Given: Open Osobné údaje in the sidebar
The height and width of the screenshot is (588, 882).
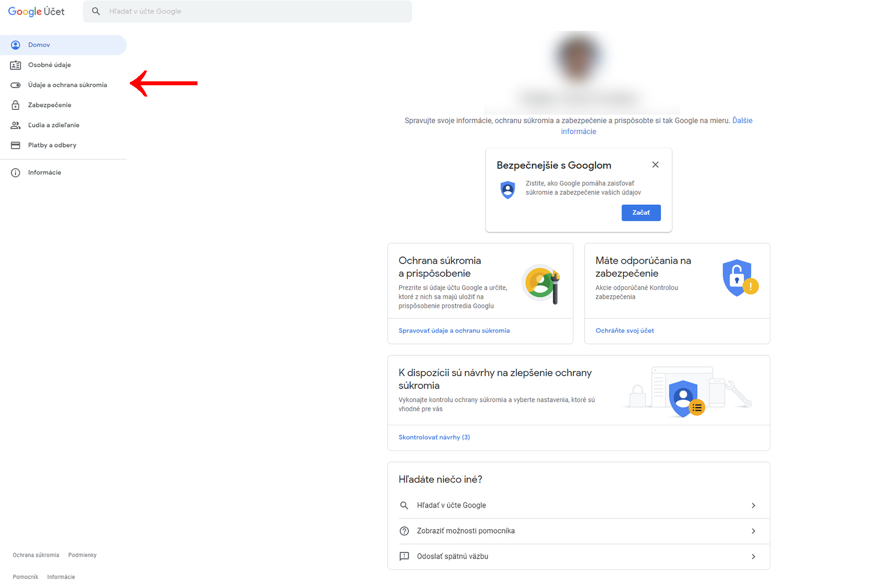Looking at the screenshot, I should pyautogui.click(x=63, y=65).
